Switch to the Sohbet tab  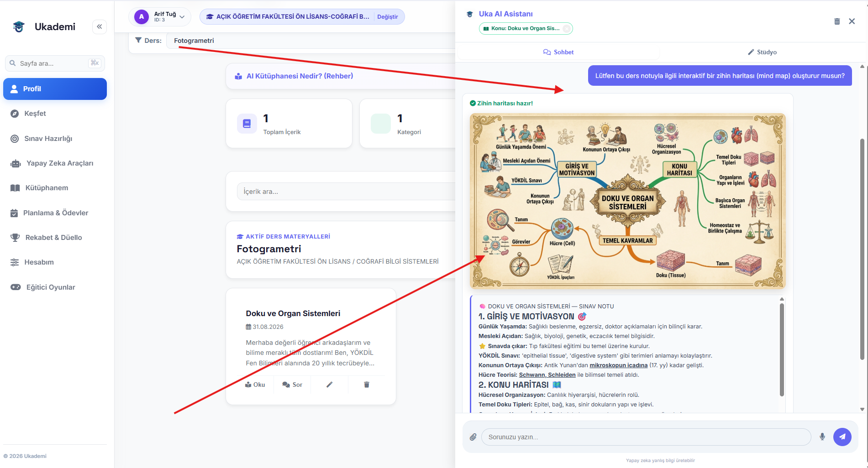(558, 52)
